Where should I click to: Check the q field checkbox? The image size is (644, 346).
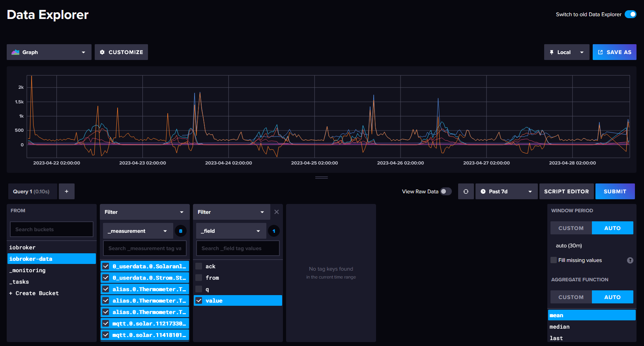pyautogui.click(x=199, y=289)
